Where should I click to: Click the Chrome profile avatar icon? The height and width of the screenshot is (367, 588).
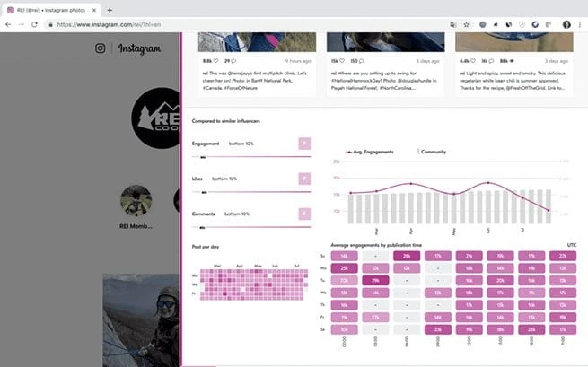point(566,25)
